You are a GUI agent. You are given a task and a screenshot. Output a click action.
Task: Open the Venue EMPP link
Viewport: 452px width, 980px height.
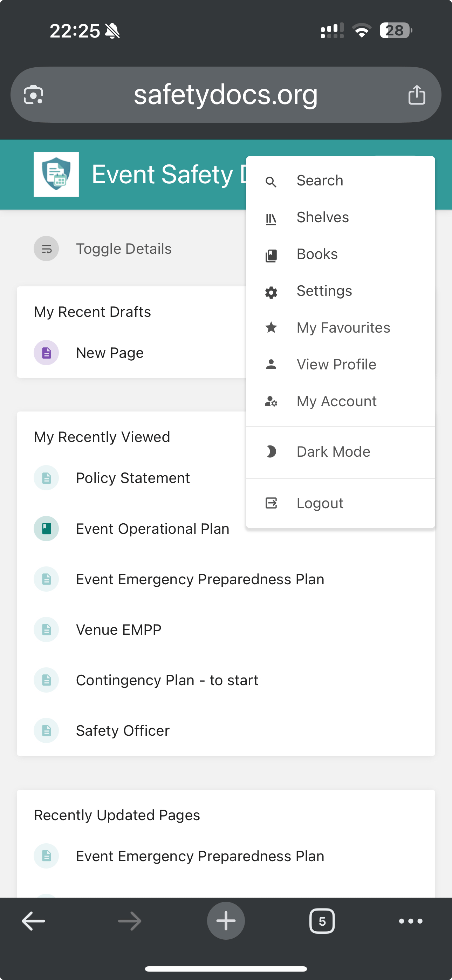(x=119, y=629)
